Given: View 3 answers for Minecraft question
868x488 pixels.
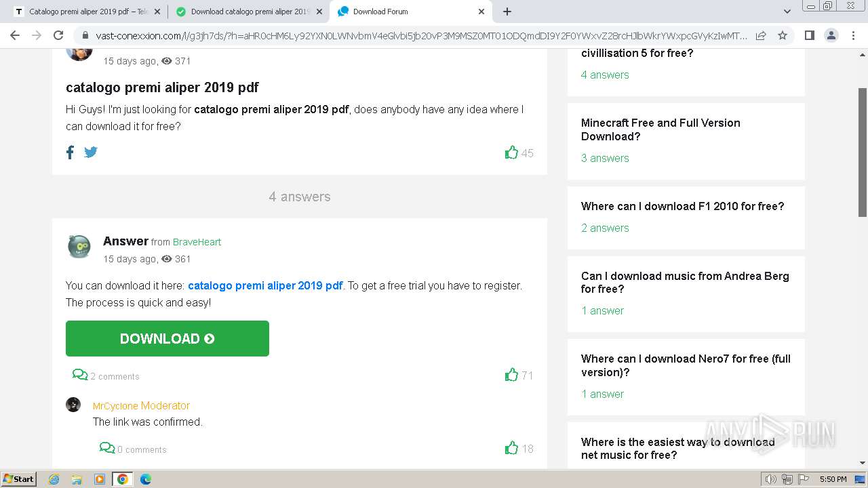Looking at the screenshot, I should pos(605,158).
